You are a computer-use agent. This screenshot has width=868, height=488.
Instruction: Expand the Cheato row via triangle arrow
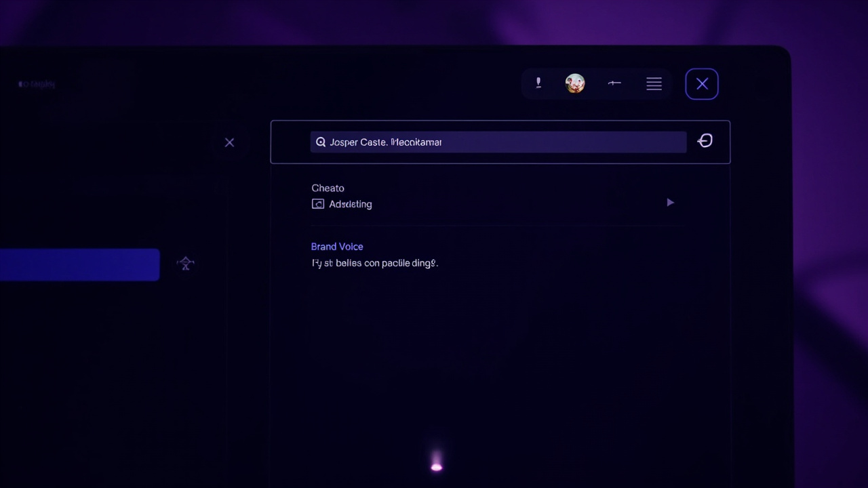click(x=670, y=202)
